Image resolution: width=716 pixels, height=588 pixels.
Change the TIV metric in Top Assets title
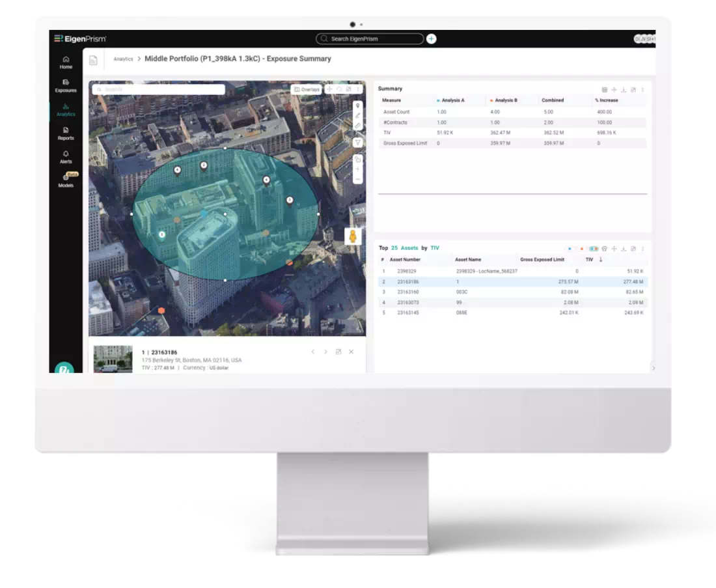pos(435,248)
